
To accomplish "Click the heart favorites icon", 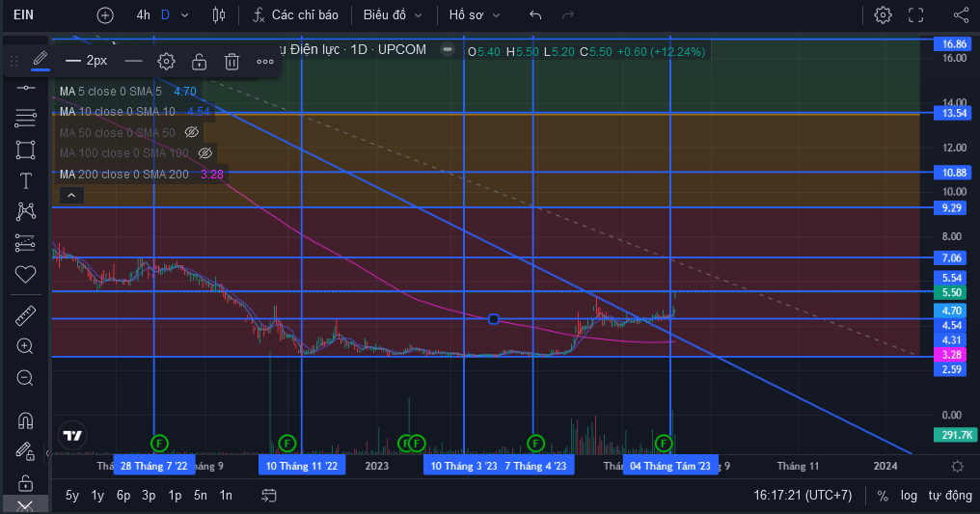I will tap(26, 274).
